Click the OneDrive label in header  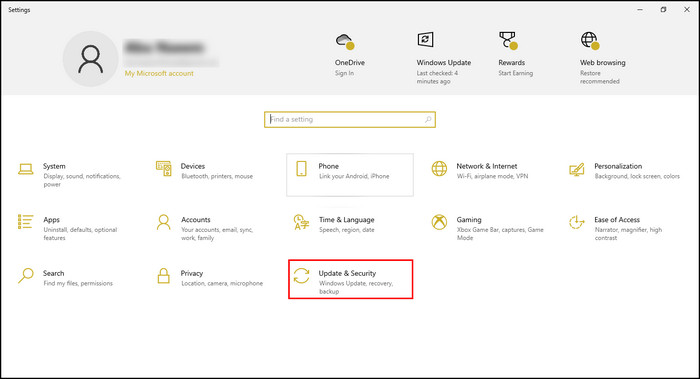coord(350,62)
